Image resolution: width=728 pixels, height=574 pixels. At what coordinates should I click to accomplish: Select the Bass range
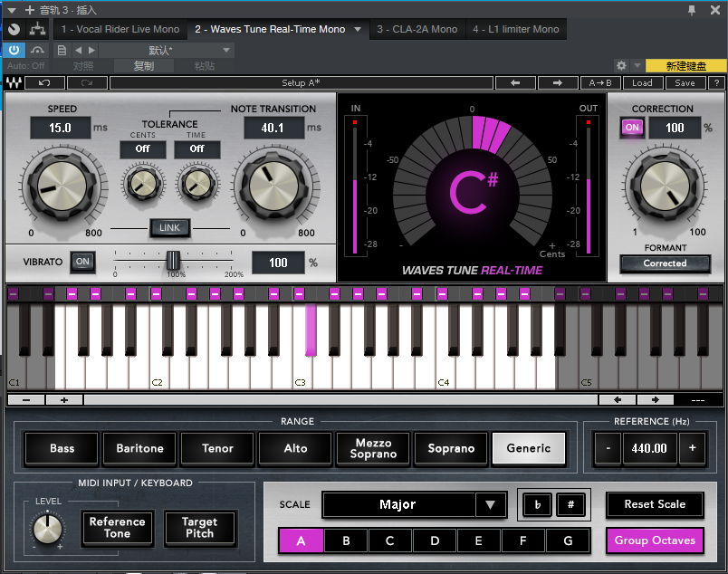(62, 448)
